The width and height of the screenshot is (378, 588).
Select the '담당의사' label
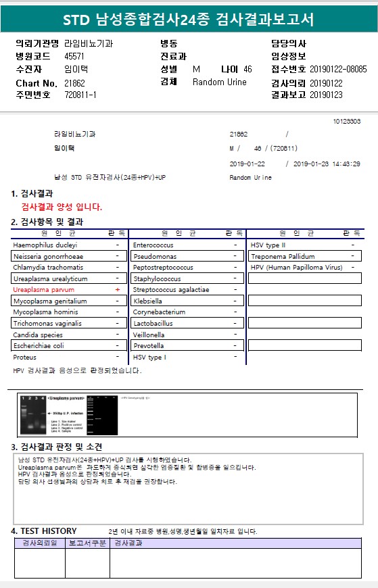(289, 43)
